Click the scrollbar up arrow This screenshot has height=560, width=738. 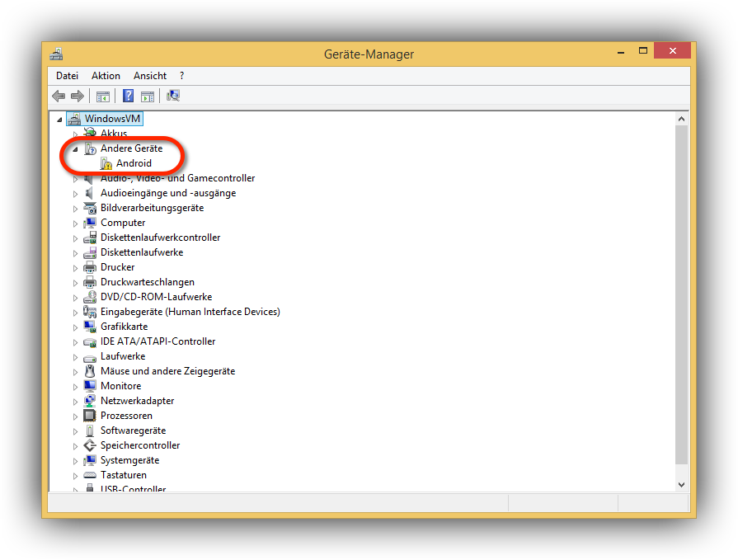681,119
